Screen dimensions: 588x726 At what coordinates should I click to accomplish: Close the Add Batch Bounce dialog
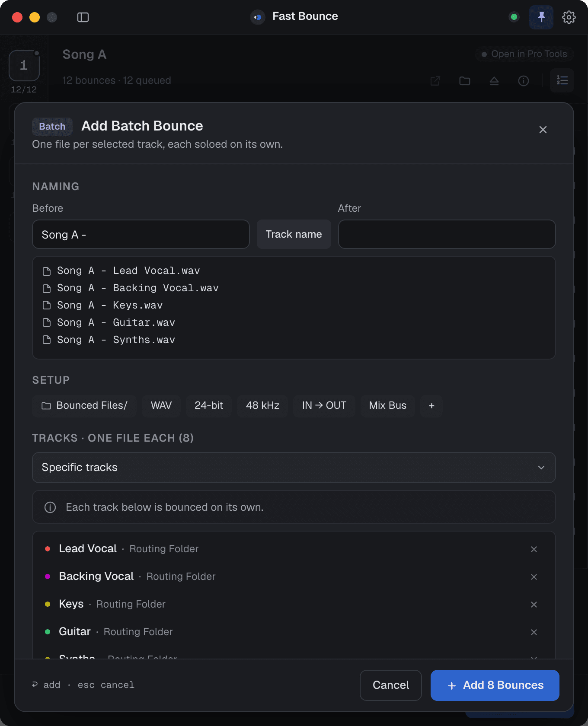coord(543,130)
